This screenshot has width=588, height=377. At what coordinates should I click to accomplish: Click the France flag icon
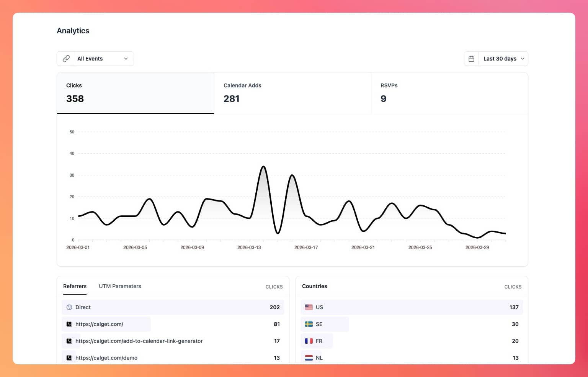309,341
